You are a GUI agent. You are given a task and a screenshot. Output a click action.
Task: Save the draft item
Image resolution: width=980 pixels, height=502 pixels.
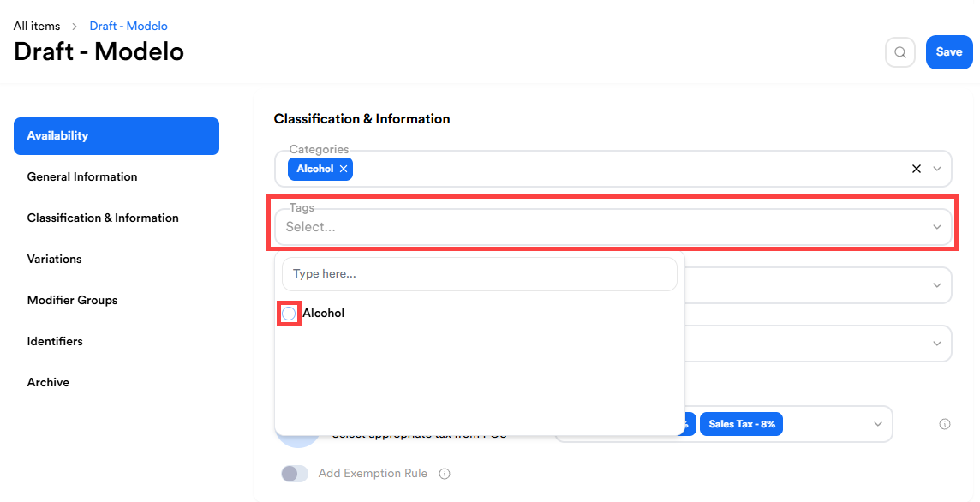pyautogui.click(x=948, y=52)
